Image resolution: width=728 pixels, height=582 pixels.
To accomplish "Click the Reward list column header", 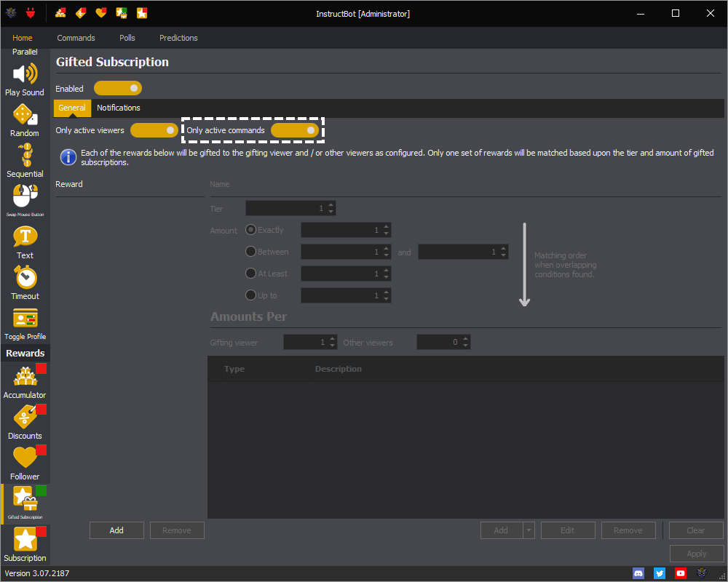I will click(69, 184).
